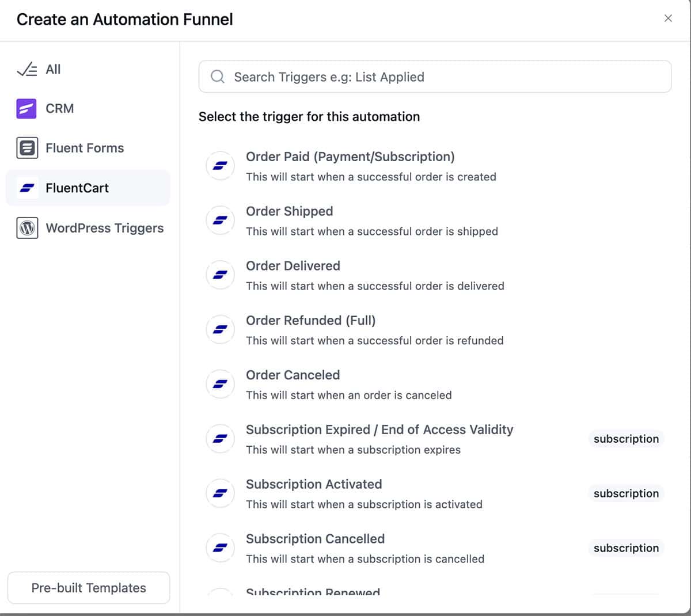Click 'Select the trigger for this automation' heading
The height and width of the screenshot is (616, 691).
pos(309,116)
